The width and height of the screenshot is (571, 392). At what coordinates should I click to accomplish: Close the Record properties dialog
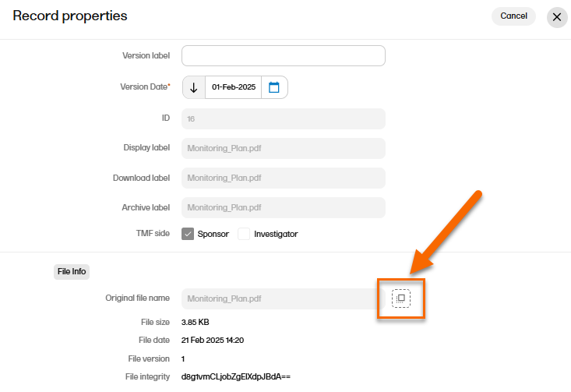coord(557,17)
